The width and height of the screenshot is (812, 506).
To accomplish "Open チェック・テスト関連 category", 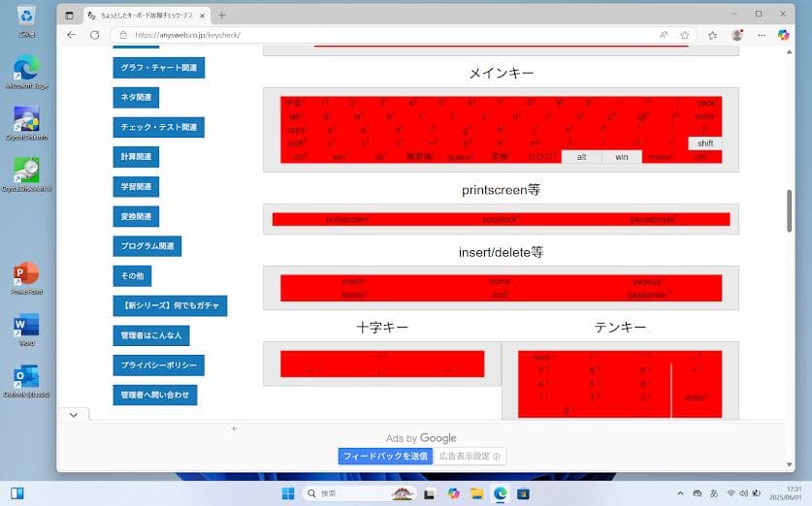I will 159,127.
